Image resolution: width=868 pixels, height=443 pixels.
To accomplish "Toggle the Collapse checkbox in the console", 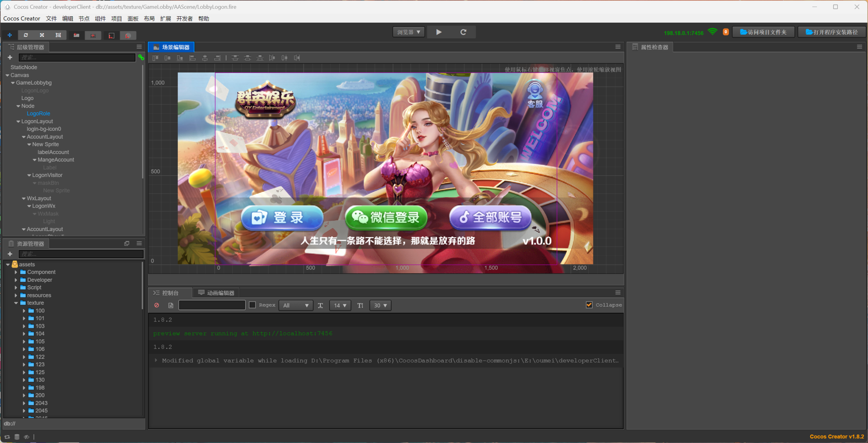I will (589, 305).
